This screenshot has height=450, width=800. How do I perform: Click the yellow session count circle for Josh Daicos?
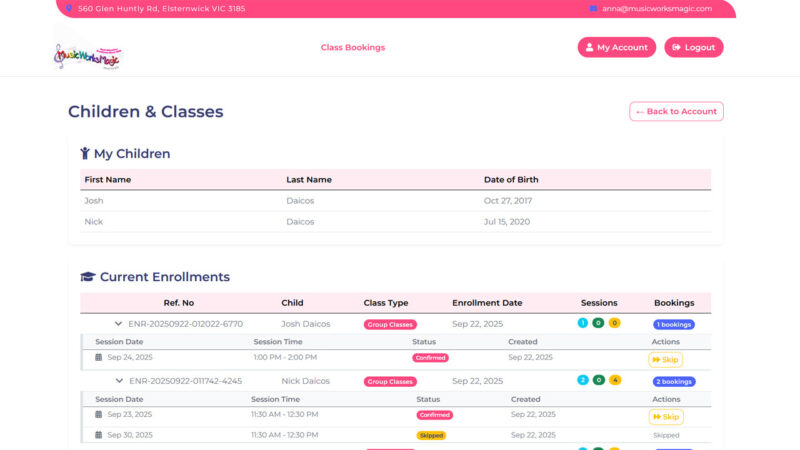[614, 323]
